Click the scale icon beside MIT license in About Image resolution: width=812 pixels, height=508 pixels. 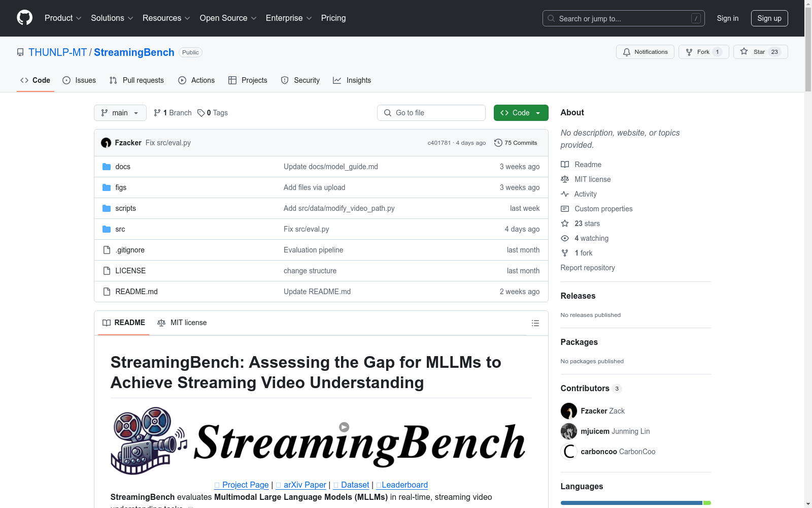tap(565, 179)
